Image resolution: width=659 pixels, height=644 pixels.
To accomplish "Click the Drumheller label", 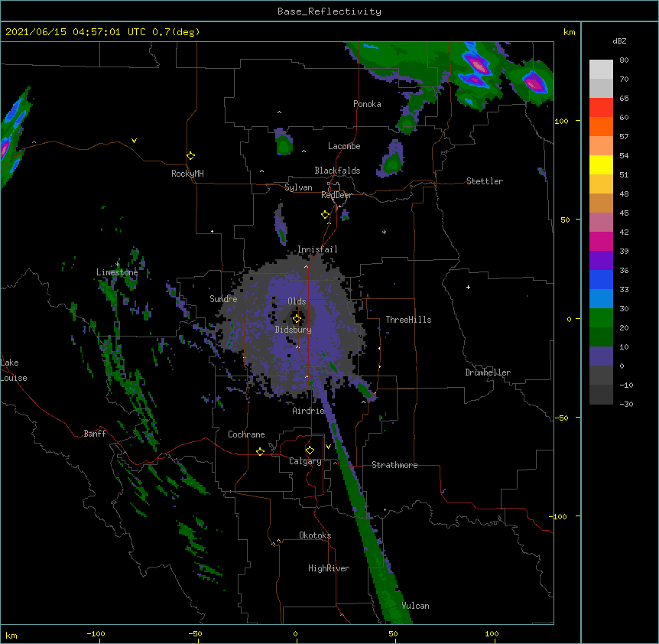I will click(488, 372).
